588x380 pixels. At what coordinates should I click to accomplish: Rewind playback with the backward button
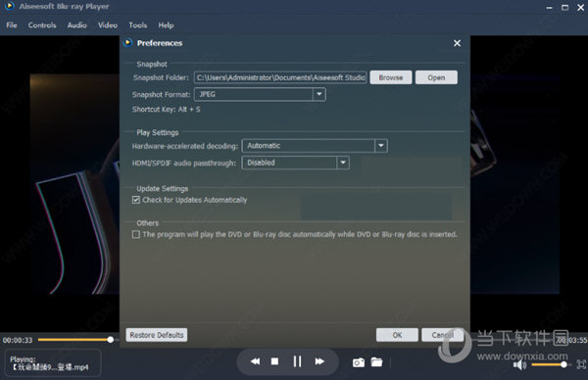[x=256, y=361]
